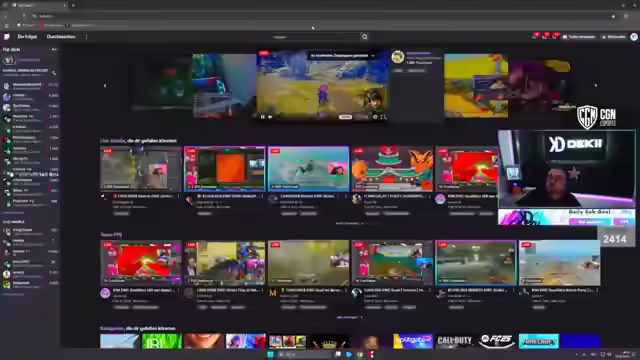Open the user avatar menu in the Twitch header

point(633,37)
